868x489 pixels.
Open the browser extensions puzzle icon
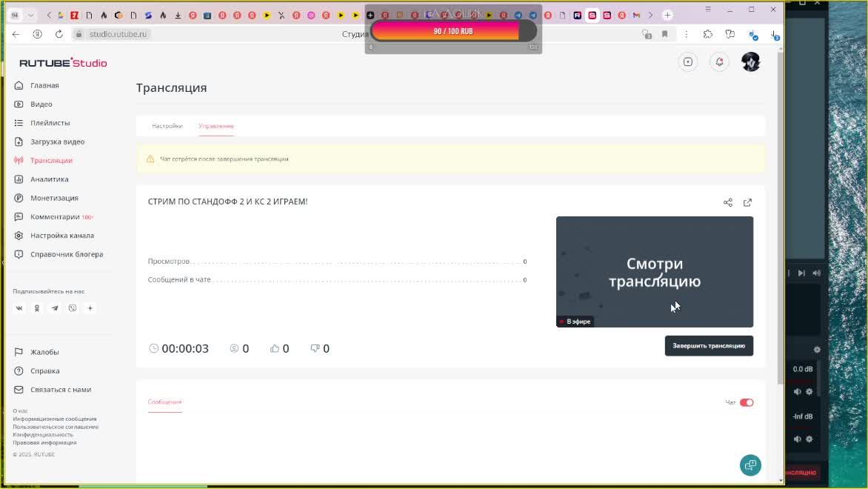(x=707, y=34)
